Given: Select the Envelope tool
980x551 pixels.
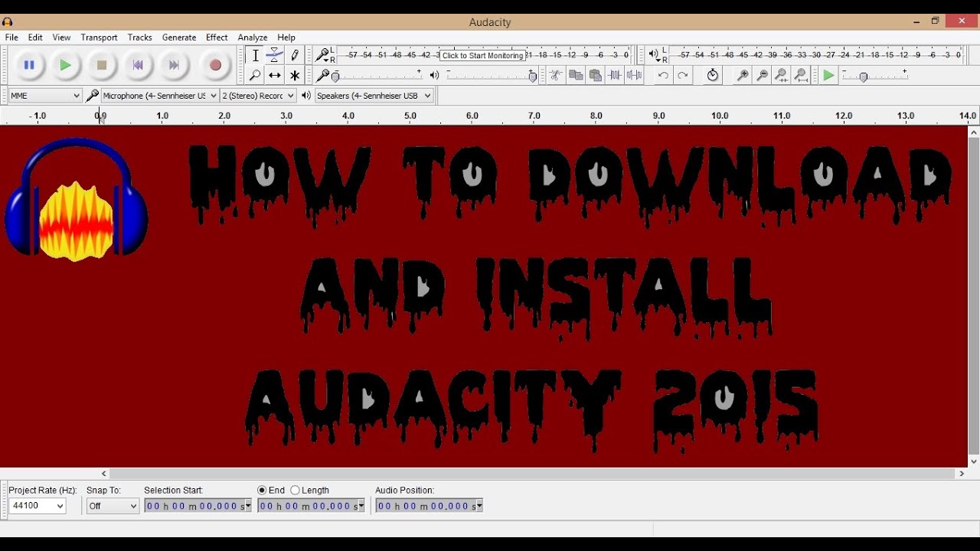Looking at the screenshot, I should pyautogui.click(x=275, y=55).
